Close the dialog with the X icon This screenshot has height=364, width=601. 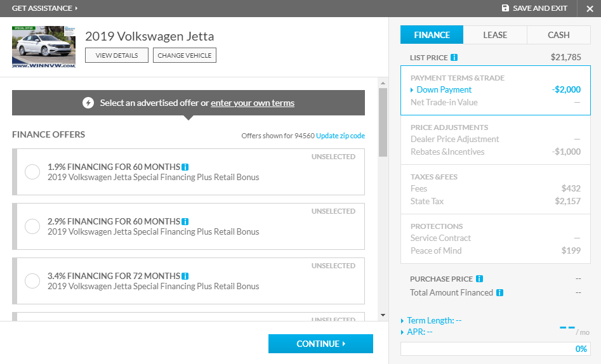590,8
